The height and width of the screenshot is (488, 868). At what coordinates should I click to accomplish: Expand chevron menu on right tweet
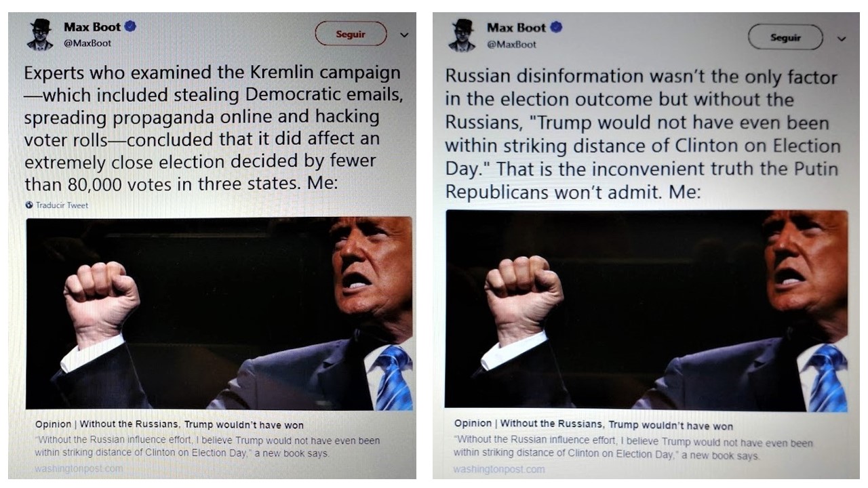[842, 39]
